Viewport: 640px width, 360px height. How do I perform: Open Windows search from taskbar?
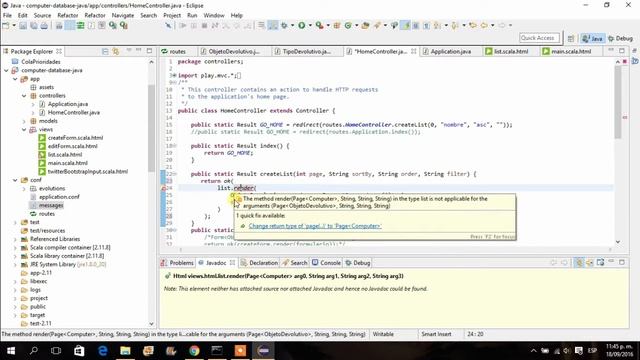pos(34,351)
